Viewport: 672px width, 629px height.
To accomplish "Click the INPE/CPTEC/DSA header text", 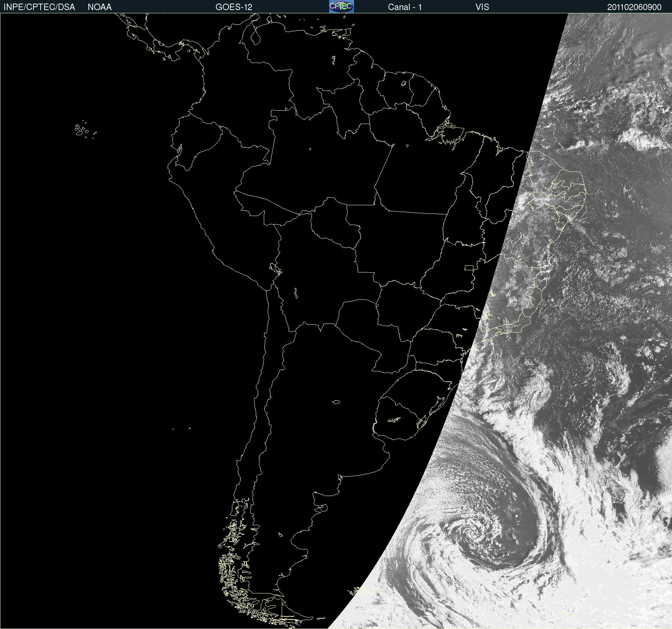I will (39, 7).
